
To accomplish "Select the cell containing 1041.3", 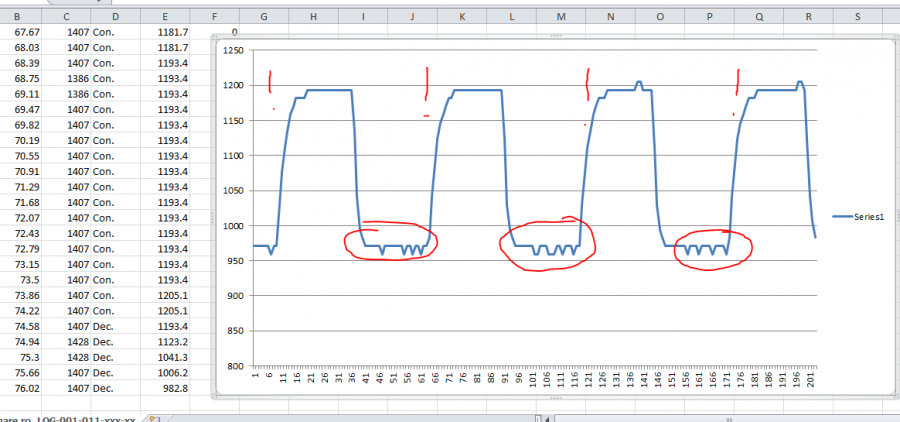I will click(172, 357).
